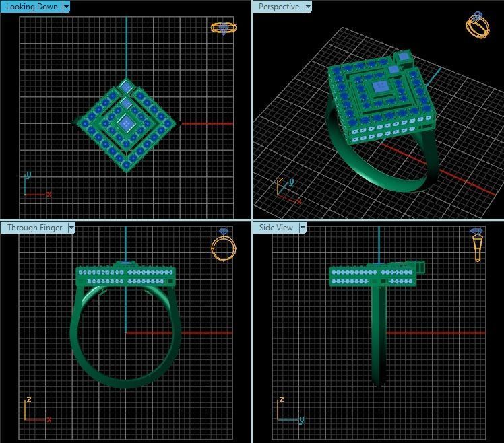504x443 pixels.
Task: Click the ring orientation icon in Side View
Action: 477,245
